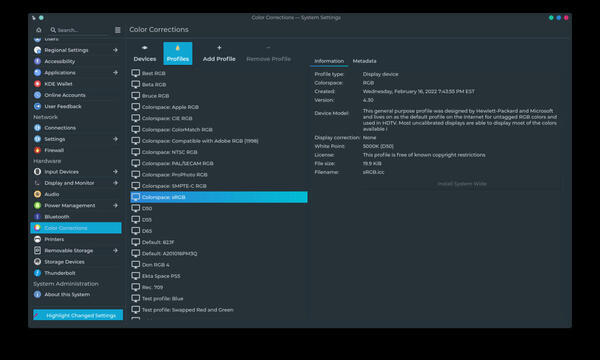Expand the Display and Monitor arrow
Image resolution: width=600 pixels, height=360 pixels.
pyautogui.click(x=115, y=183)
